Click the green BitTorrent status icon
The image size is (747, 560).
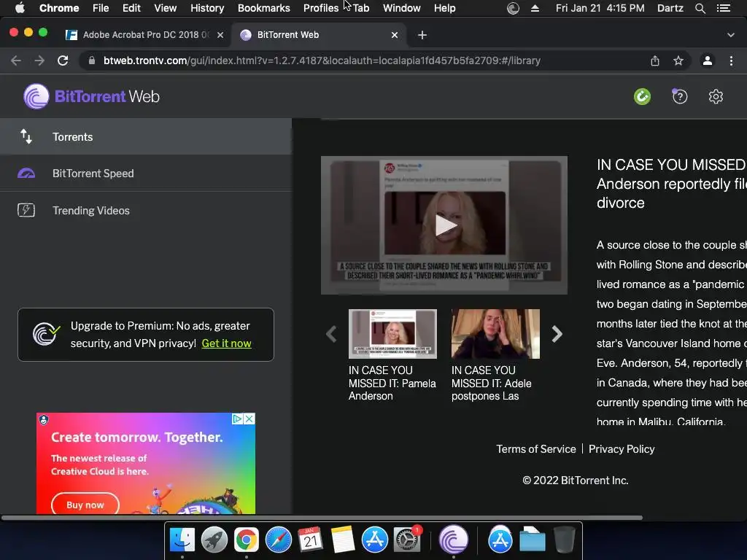[x=642, y=97]
